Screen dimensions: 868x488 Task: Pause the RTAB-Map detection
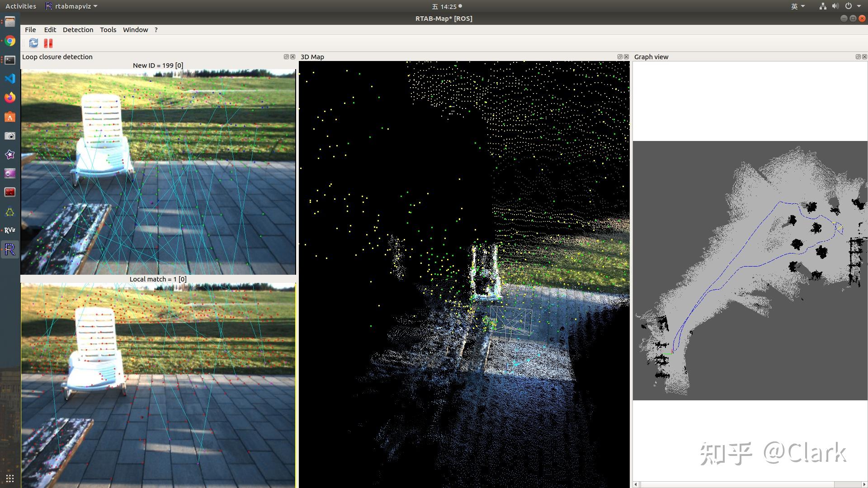48,43
